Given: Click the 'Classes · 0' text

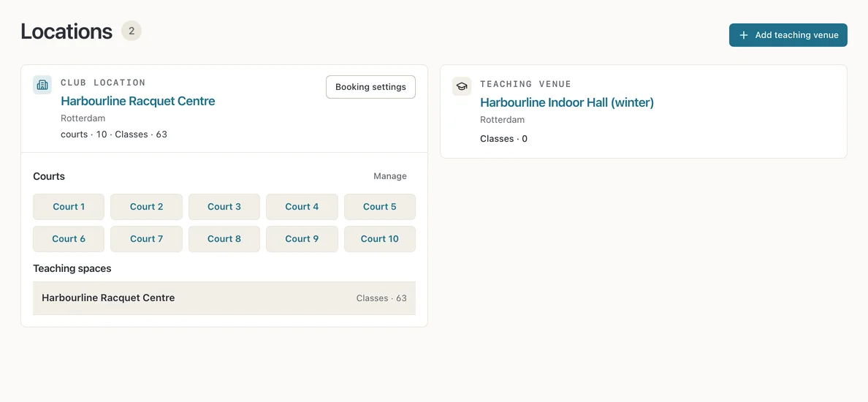Looking at the screenshot, I should [503, 138].
